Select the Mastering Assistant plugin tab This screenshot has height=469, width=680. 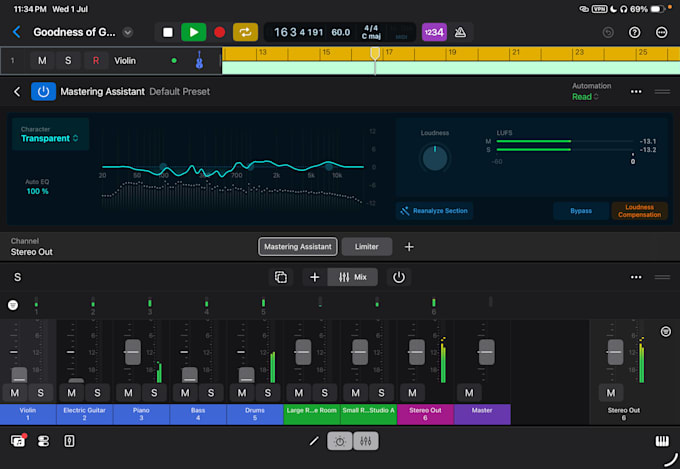(x=298, y=246)
